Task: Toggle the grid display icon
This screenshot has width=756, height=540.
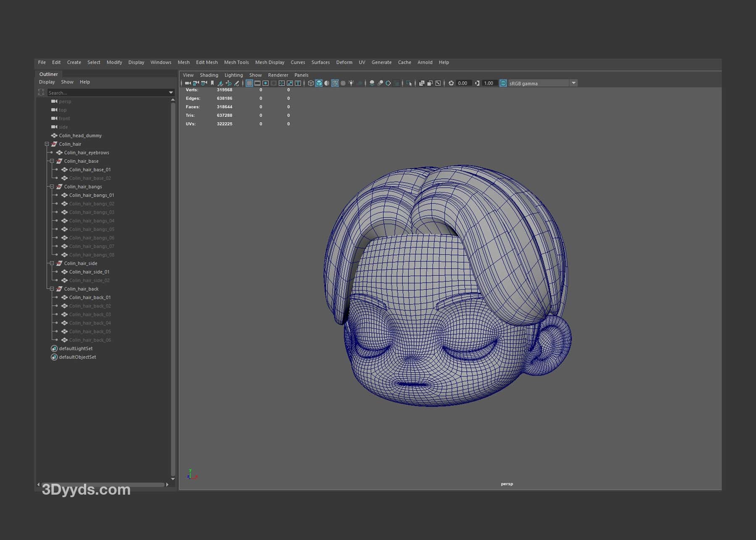Action: (249, 83)
